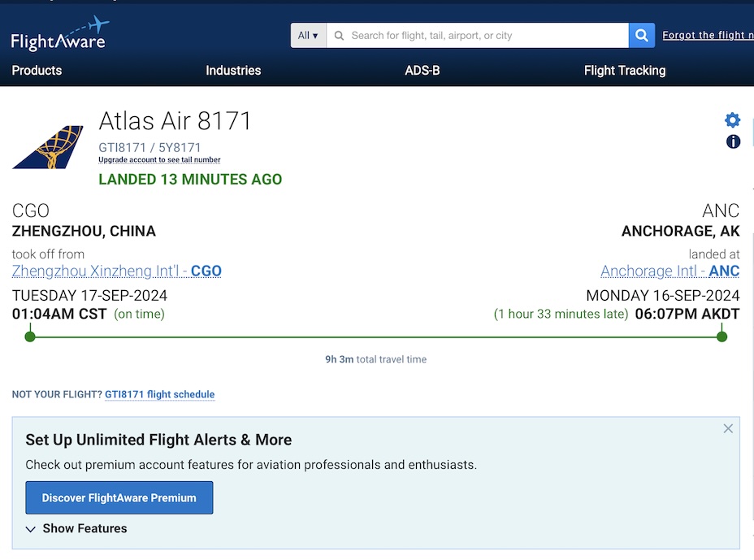Click the Atlas Air tail logo
This screenshot has width=754, height=560.
pyautogui.click(x=48, y=147)
